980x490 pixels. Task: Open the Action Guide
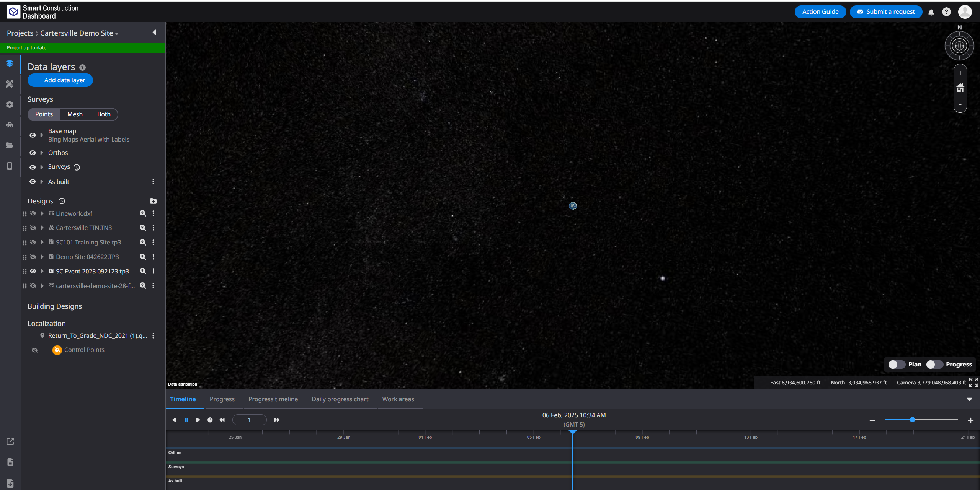[x=820, y=12]
